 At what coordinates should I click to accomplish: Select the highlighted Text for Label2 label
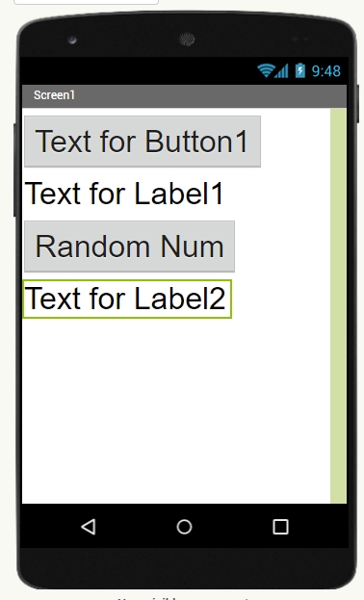tap(127, 299)
